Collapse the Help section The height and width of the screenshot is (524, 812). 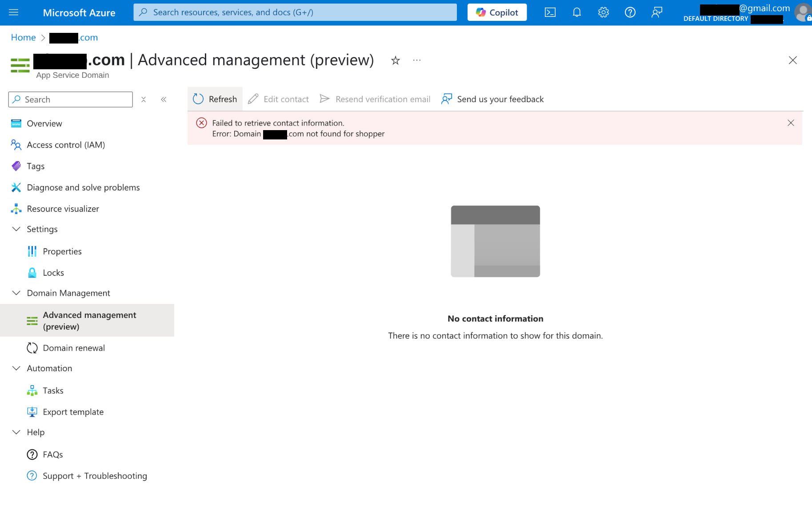click(x=16, y=433)
